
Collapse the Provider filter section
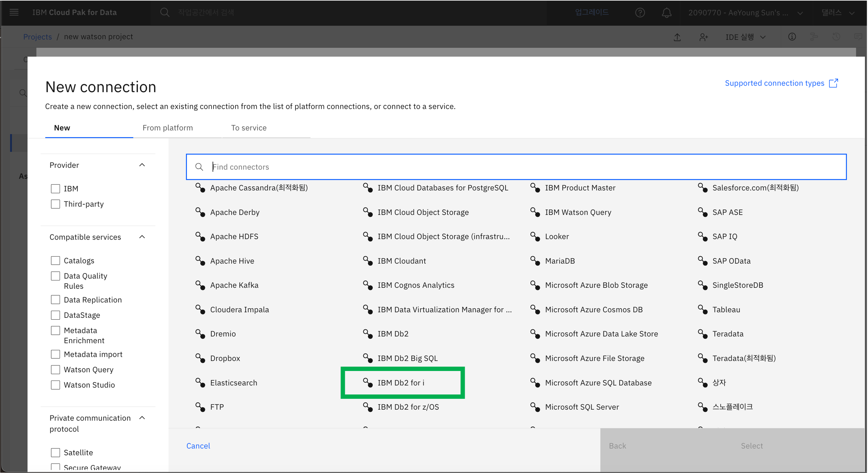pos(142,165)
